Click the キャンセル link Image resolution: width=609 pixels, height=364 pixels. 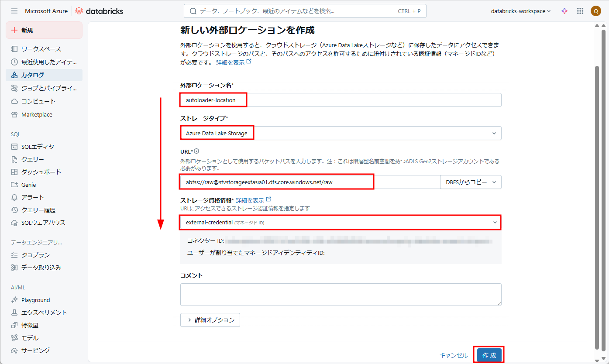pyautogui.click(x=453, y=355)
